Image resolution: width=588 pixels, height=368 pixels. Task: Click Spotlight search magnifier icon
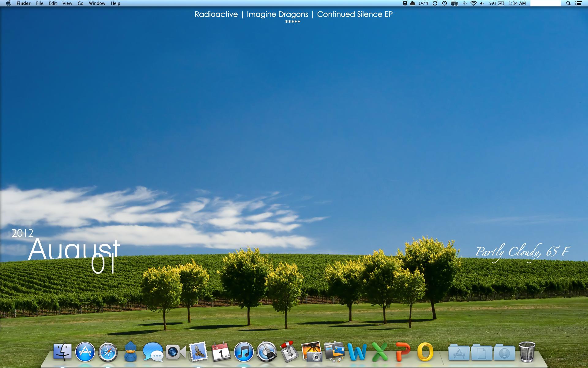coord(568,3)
